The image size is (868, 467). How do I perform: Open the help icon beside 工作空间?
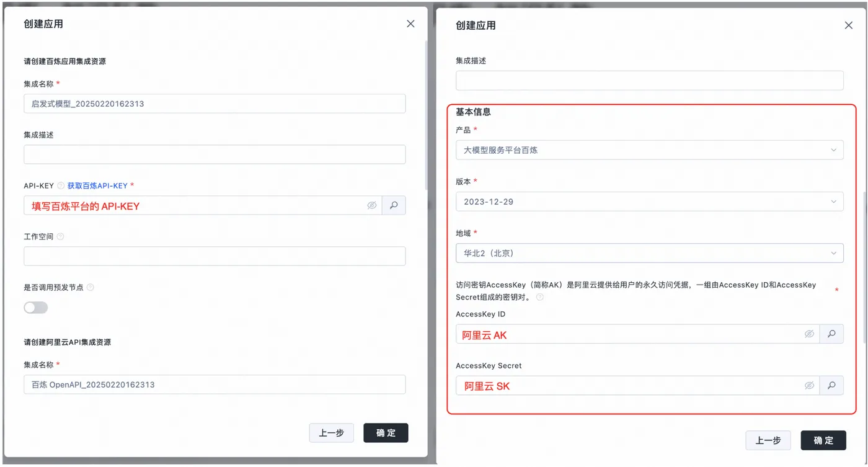(x=60, y=236)
